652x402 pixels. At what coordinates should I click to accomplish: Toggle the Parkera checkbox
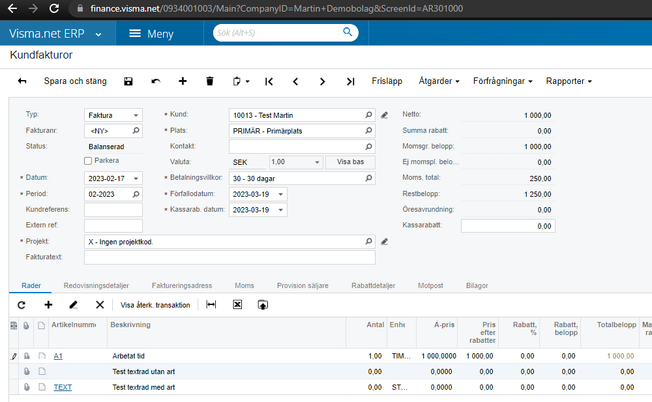tap(89, 160)
